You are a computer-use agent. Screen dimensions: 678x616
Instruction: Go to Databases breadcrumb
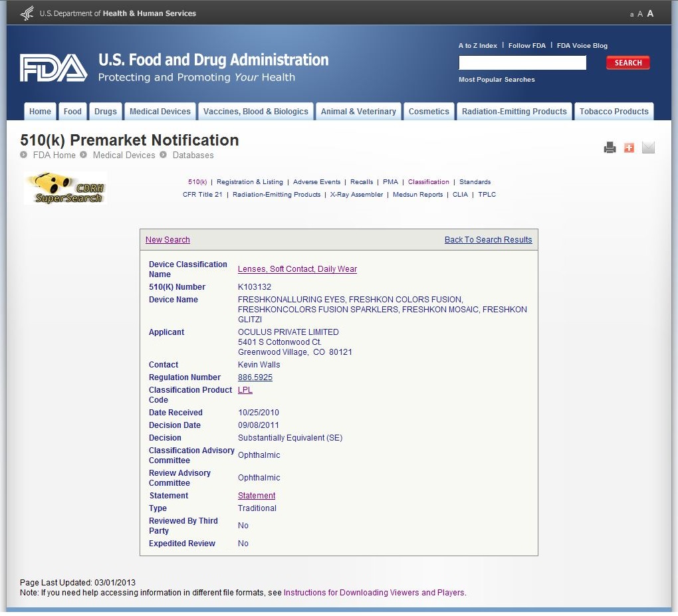point(193,155)
